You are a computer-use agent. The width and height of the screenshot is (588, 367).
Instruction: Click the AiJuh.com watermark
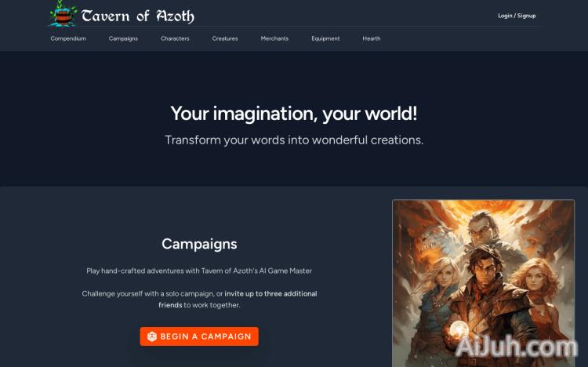(517, 347)
